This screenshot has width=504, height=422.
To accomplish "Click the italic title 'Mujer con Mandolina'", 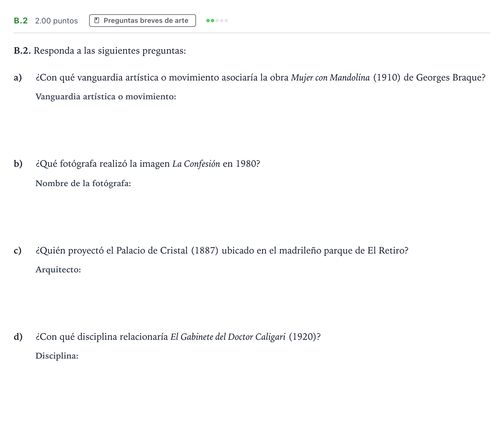I will point(330,77).
